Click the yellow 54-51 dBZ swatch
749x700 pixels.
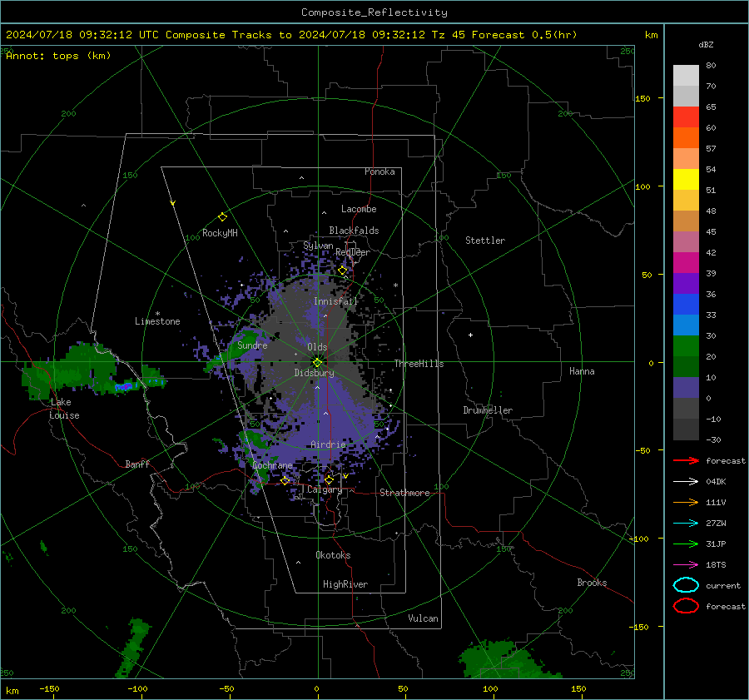tap(686, 180)
